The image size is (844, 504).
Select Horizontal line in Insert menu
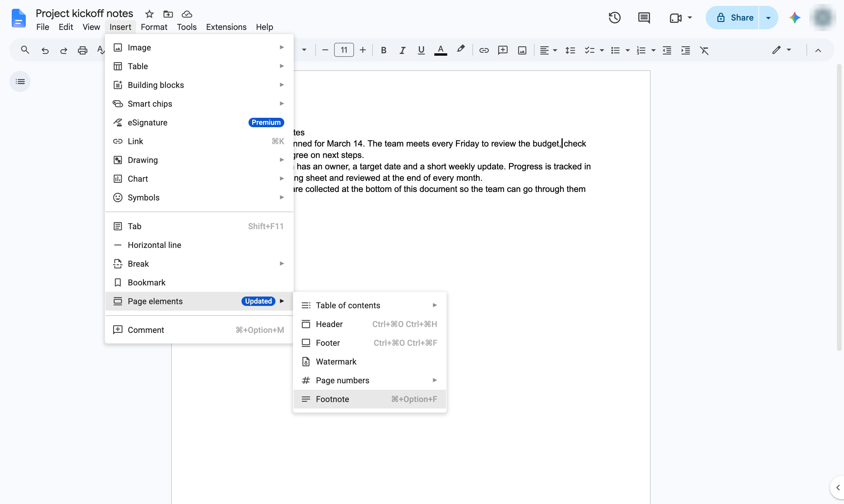click(x=199, y=245)
